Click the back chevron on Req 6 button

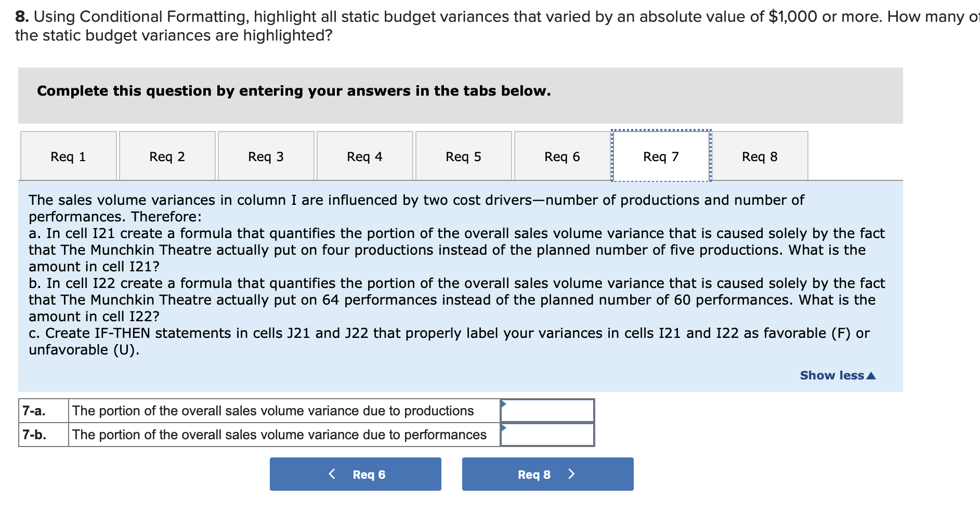click(332, 474)
